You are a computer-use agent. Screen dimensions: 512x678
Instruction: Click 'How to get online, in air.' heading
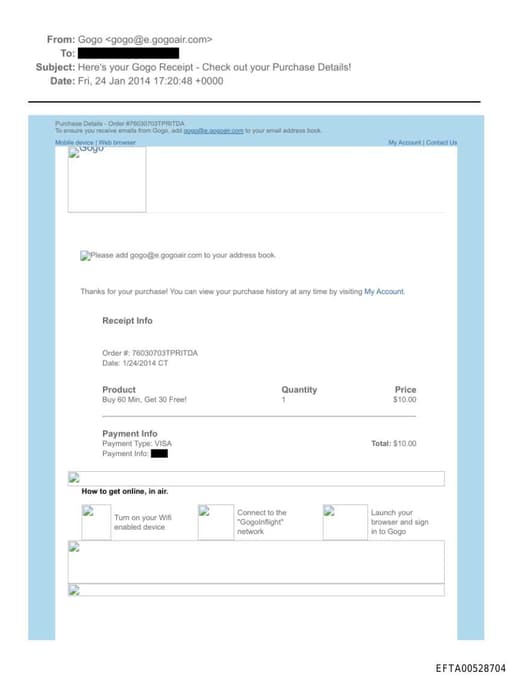coord(125,491)
